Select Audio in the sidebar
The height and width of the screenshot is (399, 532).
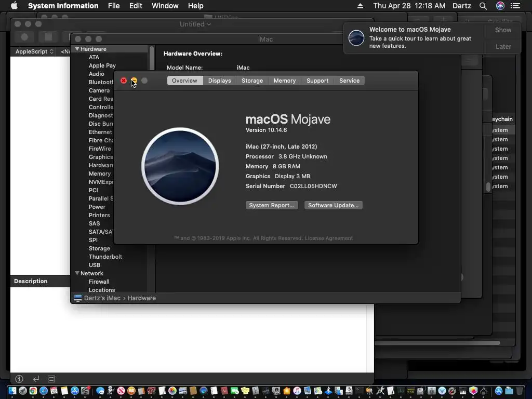pos(96,74)
